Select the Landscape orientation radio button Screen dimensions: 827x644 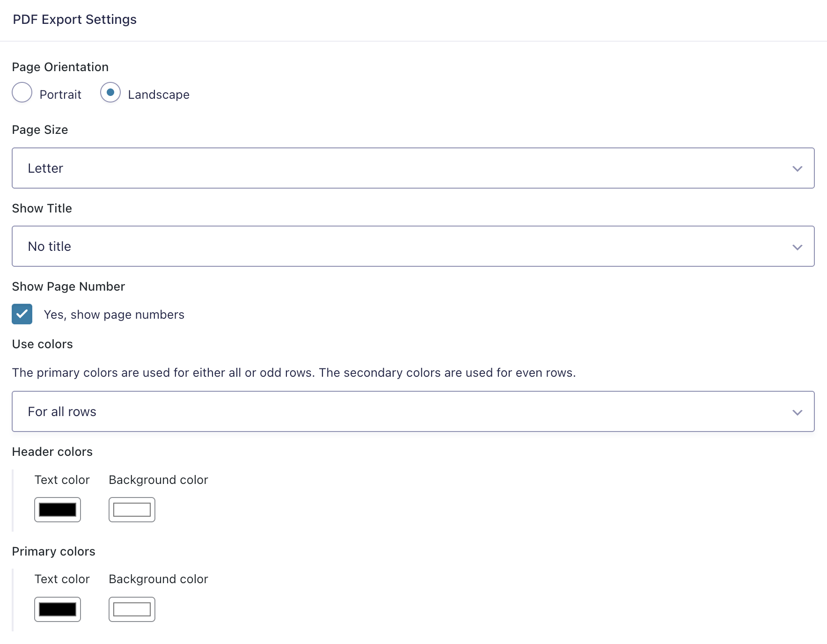(x=110, y=93)
